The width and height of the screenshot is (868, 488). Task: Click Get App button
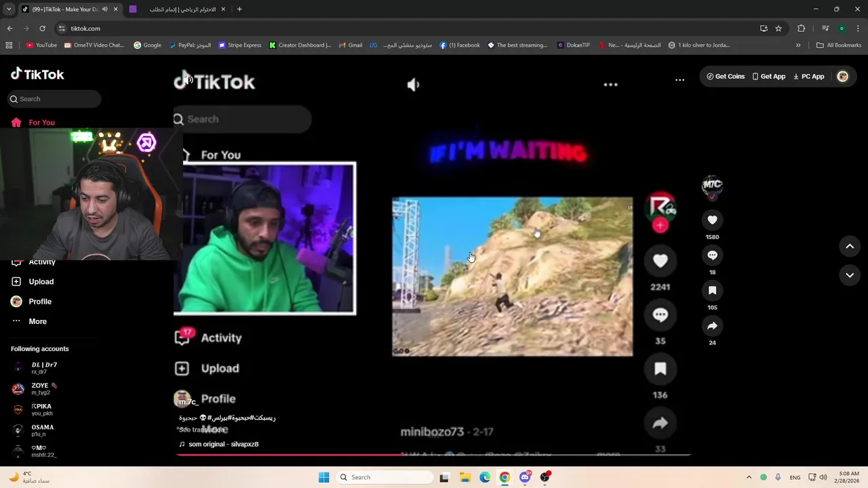pos(769,77)
